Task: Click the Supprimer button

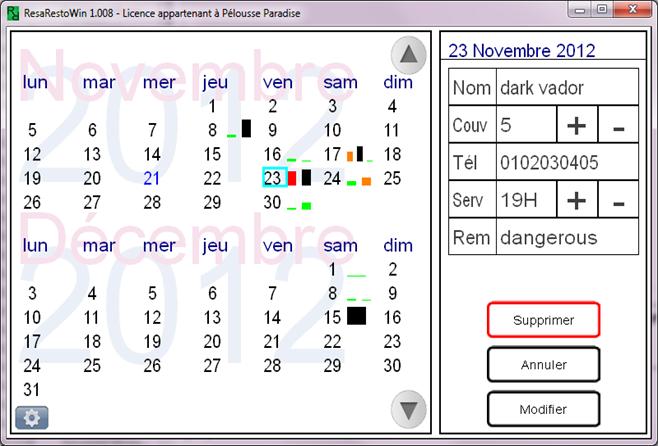Action: [543, 320]
